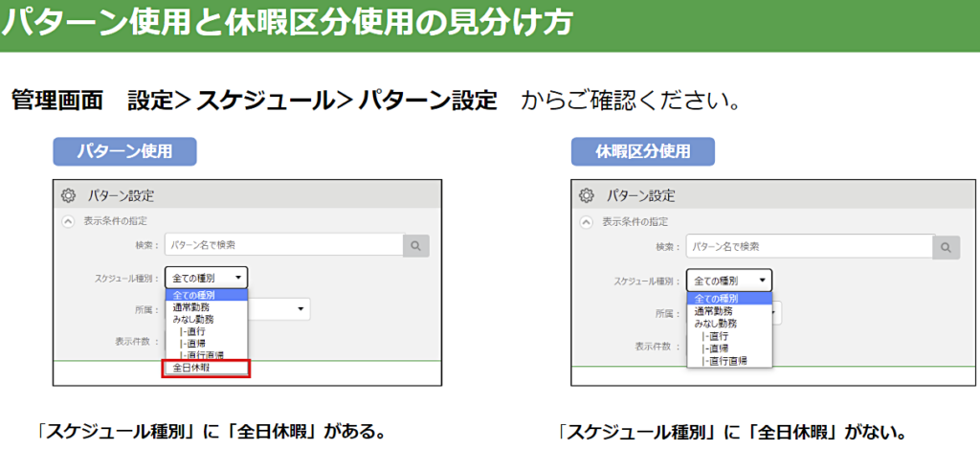This screenshot has width=980, height=450.
Task: Collapse 表示条件の指定 in the right panel
Action: pos(588,221)
